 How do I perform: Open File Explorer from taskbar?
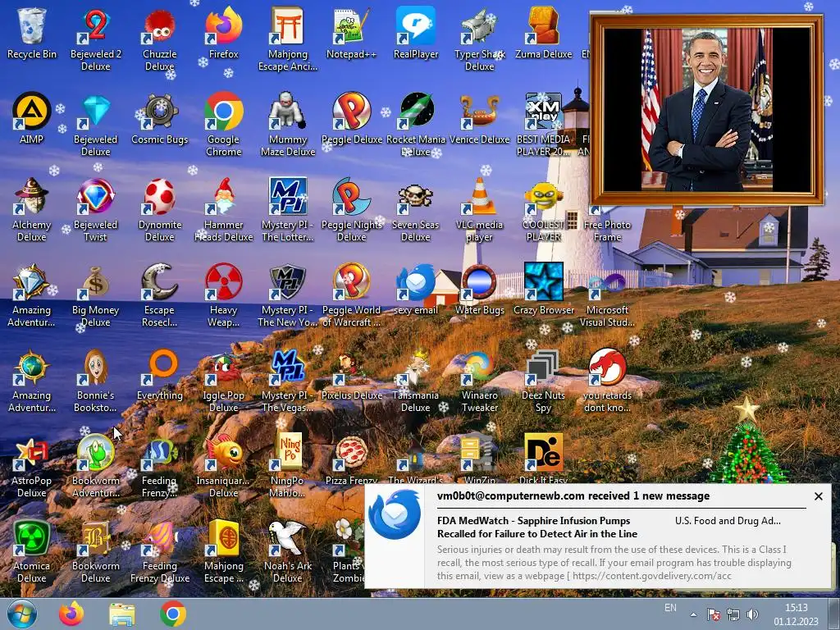click(122, 614)
